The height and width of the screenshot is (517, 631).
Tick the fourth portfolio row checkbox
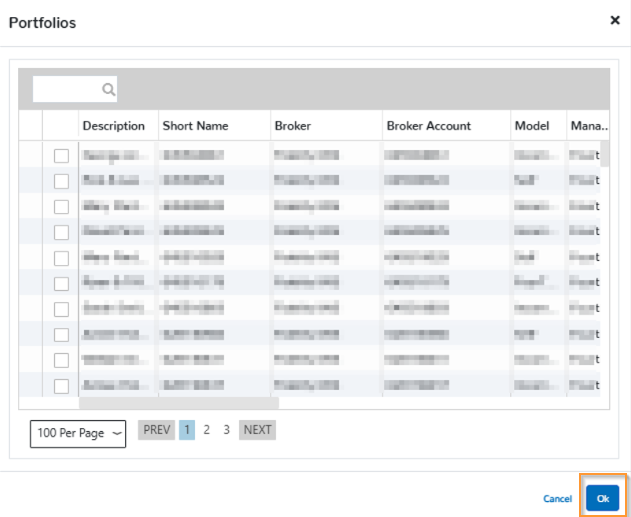click(x=61, y=233)
